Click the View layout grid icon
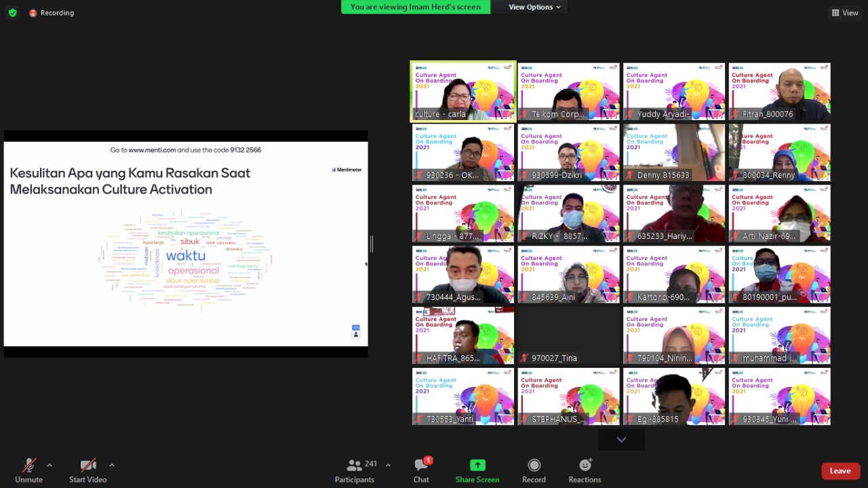The height and width of the screenshot is (488, 868). coord(835,13)
